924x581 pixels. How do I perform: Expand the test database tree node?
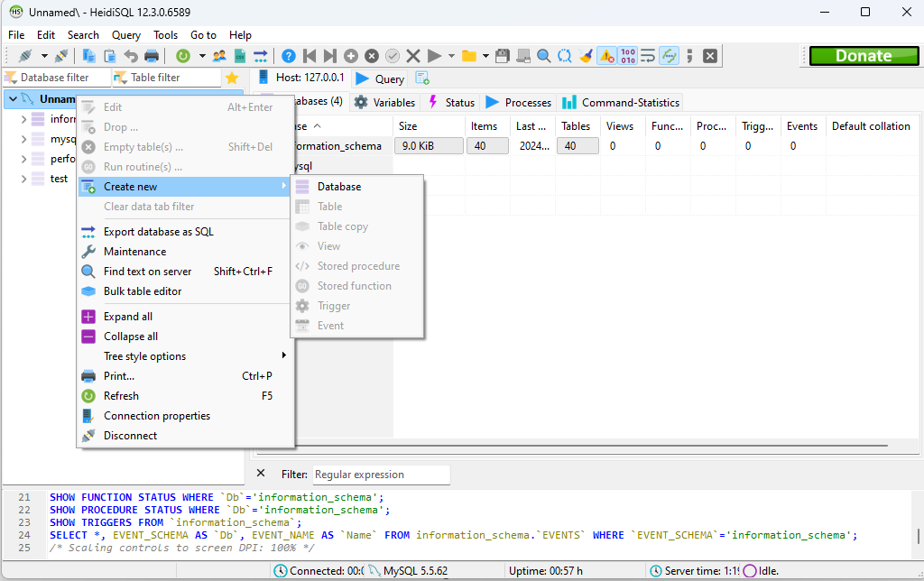[x=23, y=179]
